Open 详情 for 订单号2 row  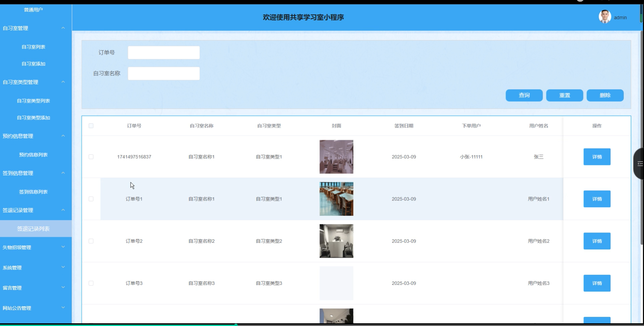(597, 241)
